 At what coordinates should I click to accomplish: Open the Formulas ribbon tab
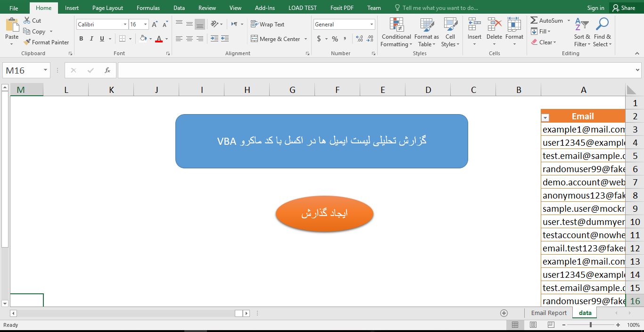148,8
